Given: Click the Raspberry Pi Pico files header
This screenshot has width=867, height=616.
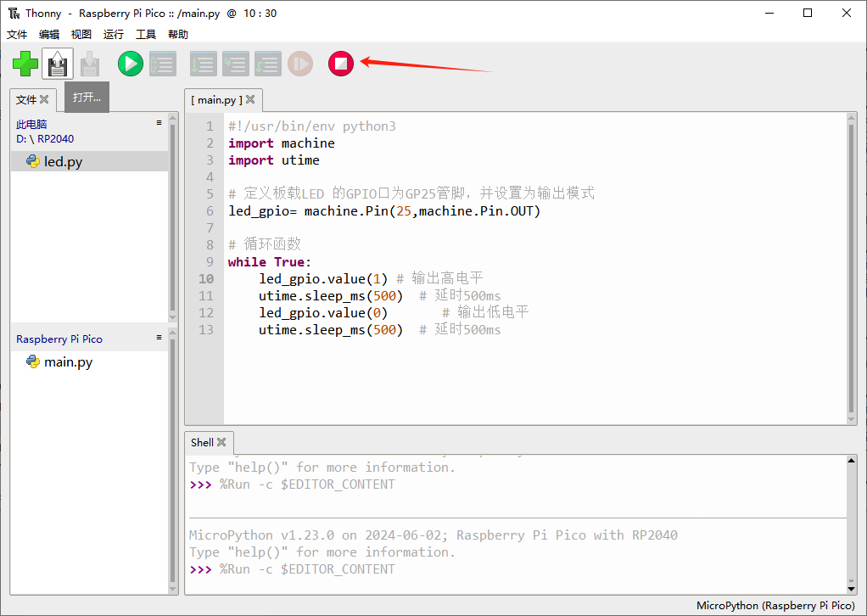Looking at the screenshot, I should pyautogui.click(x=59, y=339).
